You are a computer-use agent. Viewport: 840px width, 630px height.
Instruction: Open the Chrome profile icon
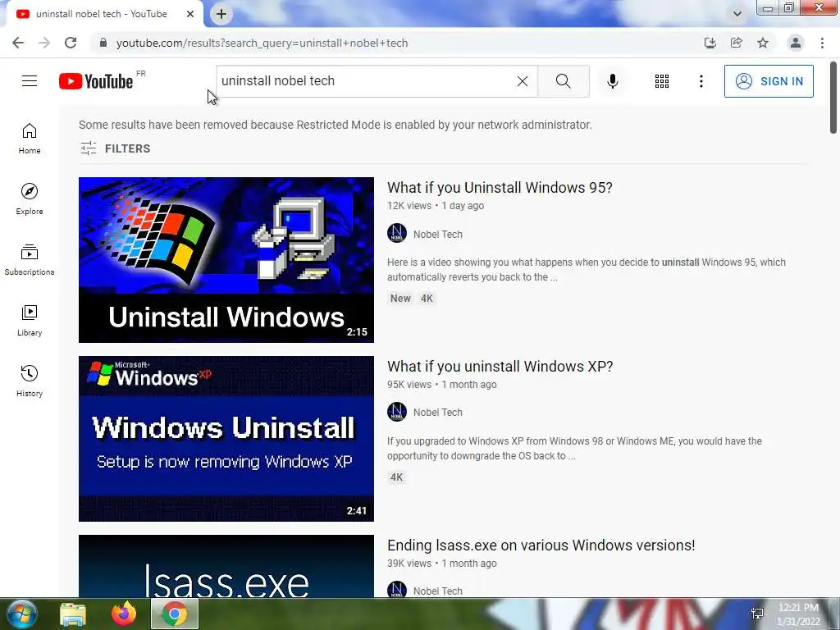pos(796,43)
